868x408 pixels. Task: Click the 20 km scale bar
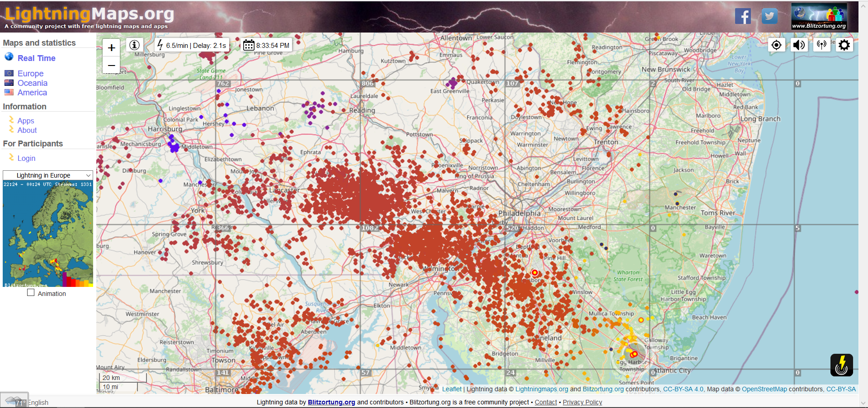click(123, 378)
